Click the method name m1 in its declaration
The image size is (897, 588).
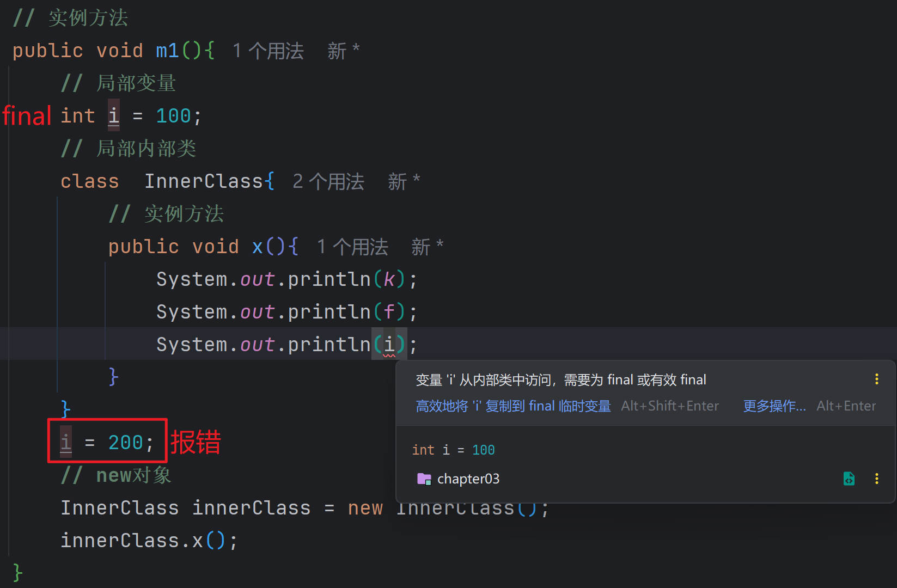tap(167, 51)
